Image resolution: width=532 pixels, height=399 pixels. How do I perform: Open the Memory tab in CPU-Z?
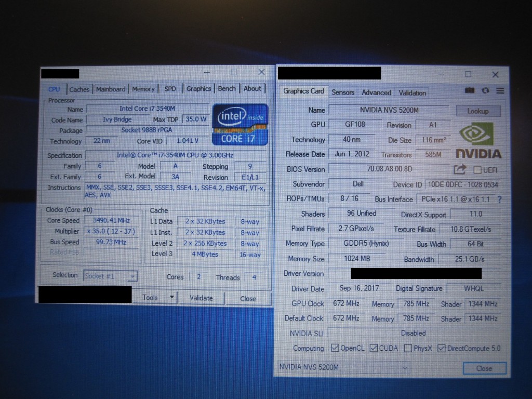coord(143,89)
